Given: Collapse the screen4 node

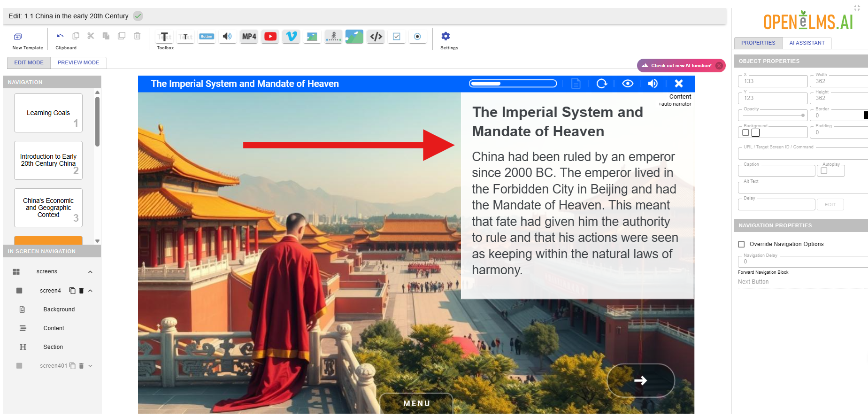Looking at the screenshot, I should tap(90, 291).
